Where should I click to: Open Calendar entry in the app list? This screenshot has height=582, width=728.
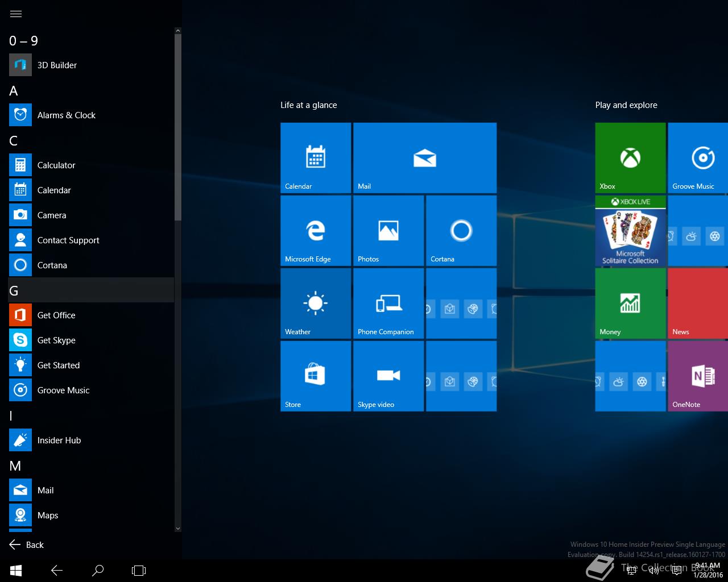coord(91,190)
